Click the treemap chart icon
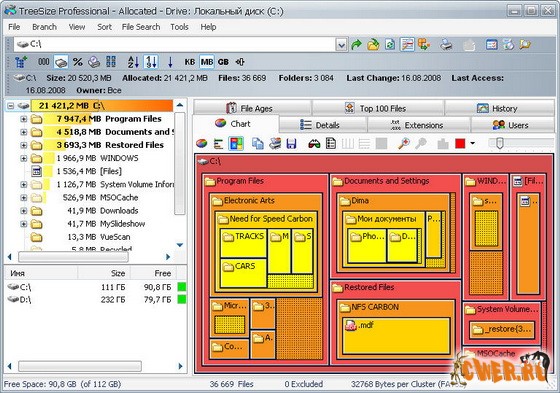 coord(236,144)
